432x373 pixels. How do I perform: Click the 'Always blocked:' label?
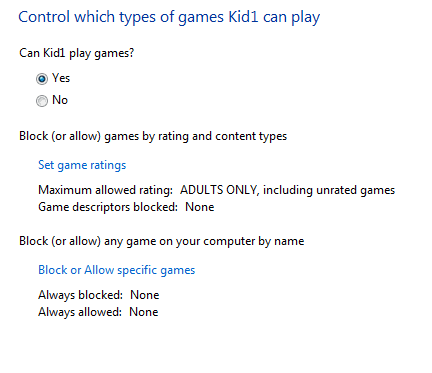(80, 295)
